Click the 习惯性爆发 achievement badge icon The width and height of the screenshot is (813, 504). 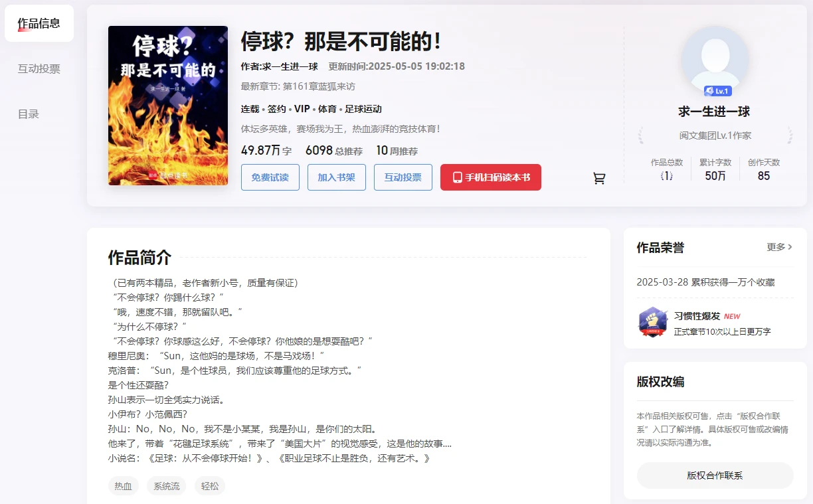pyautogui.click(x=652, y=321)
